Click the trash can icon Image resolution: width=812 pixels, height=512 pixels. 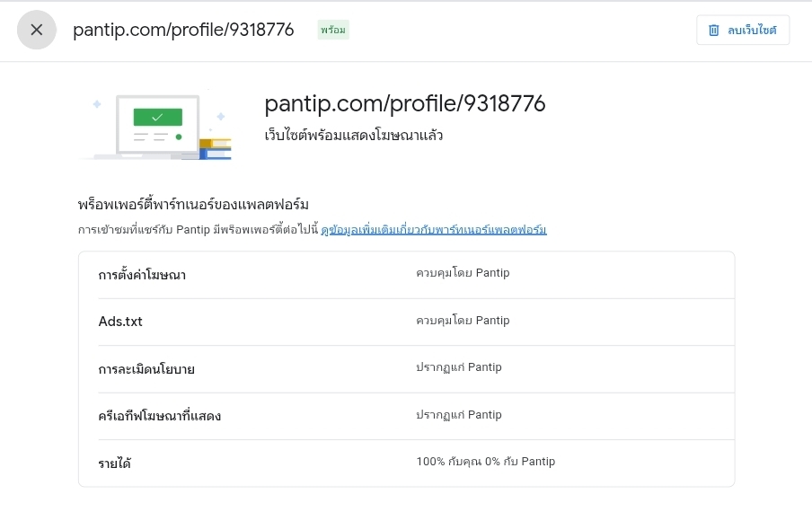pos(714,30)
